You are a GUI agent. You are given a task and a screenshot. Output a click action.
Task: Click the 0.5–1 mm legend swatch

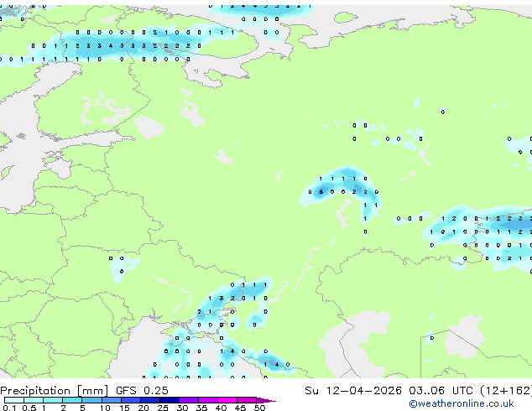tap(34, 400)
